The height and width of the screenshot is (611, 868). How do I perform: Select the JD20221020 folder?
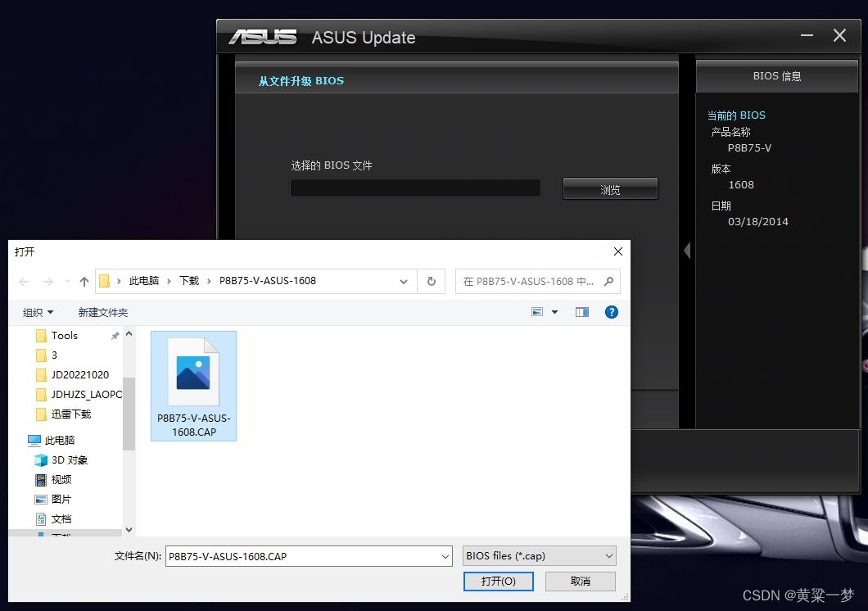click(x=79, y=374)
